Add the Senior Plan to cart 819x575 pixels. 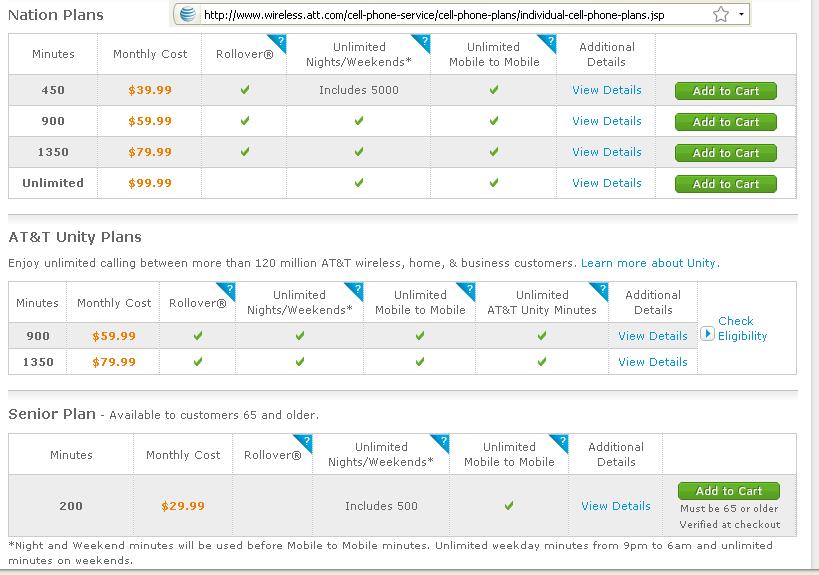pos(729,491)
